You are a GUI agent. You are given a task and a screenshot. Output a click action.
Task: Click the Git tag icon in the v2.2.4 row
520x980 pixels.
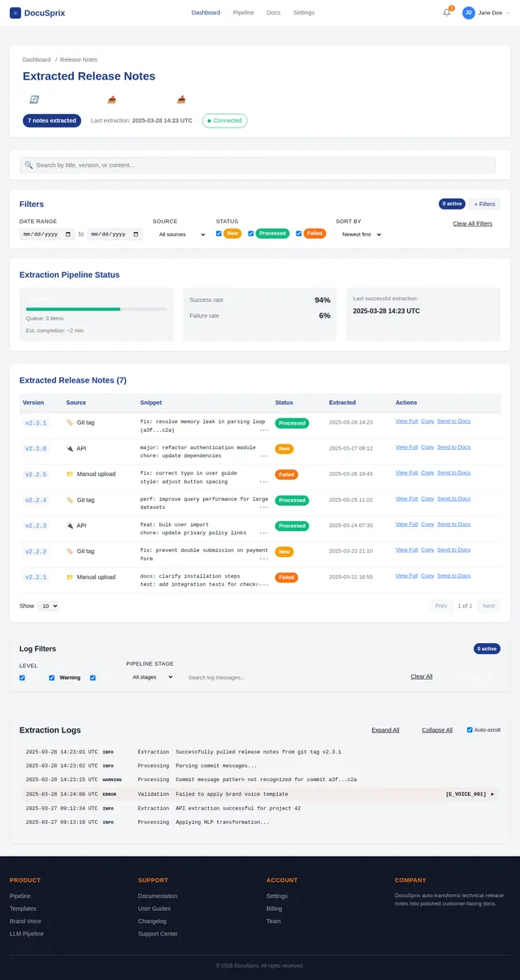[70, 500]
